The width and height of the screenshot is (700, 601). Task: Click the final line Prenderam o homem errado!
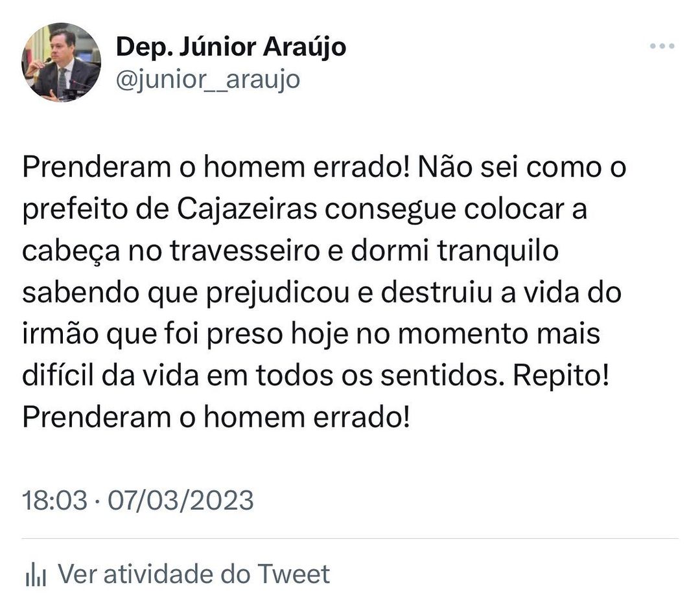215,418
